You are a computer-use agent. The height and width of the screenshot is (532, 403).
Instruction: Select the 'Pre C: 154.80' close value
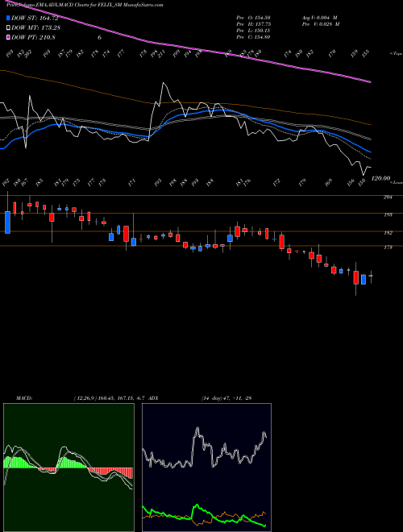pyautogui.click(x=253, y=37)
